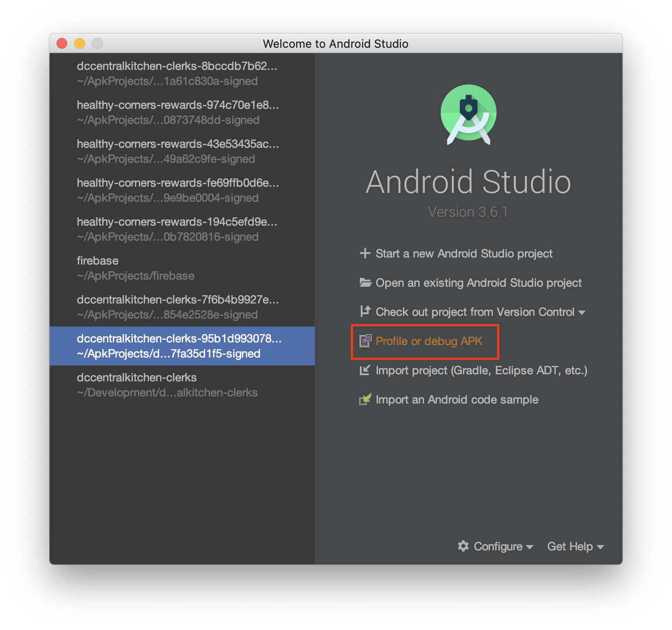The width and height of the screenshot is (672, 630).
Task: Open dccentralkitchen-clerks in Development folder
Action: (x=182, y=385)
